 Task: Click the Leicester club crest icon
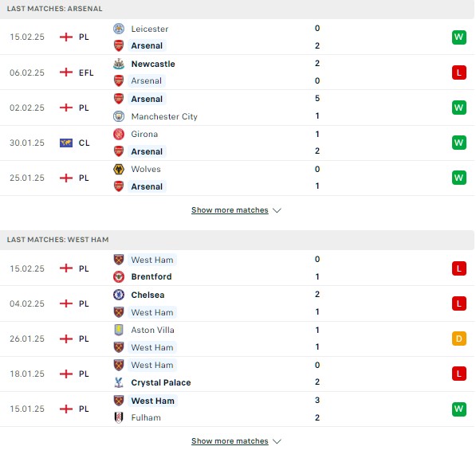[x=119, y=29]
